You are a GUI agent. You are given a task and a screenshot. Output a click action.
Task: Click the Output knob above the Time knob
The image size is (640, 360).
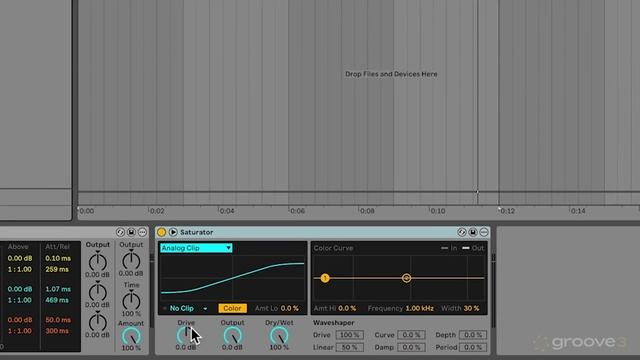click(x=131, y=260)
